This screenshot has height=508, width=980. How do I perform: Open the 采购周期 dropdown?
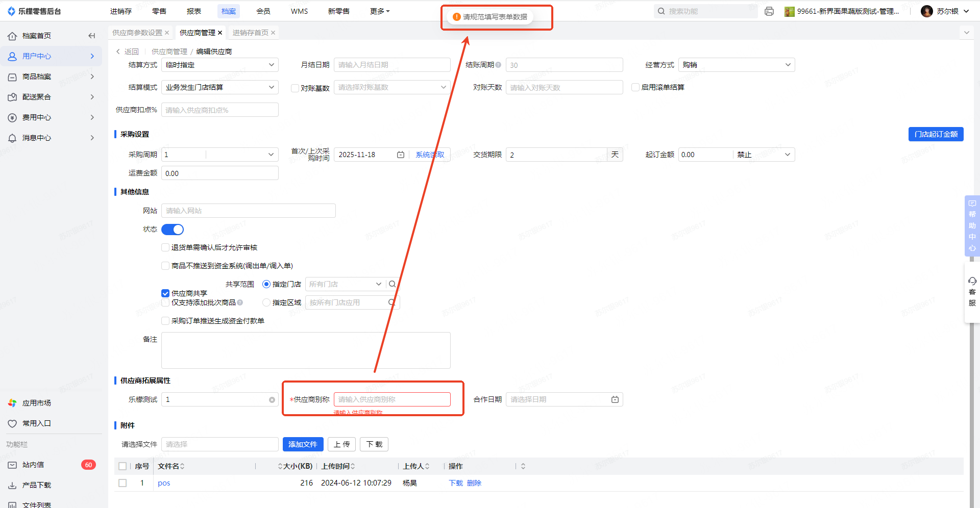220,155
